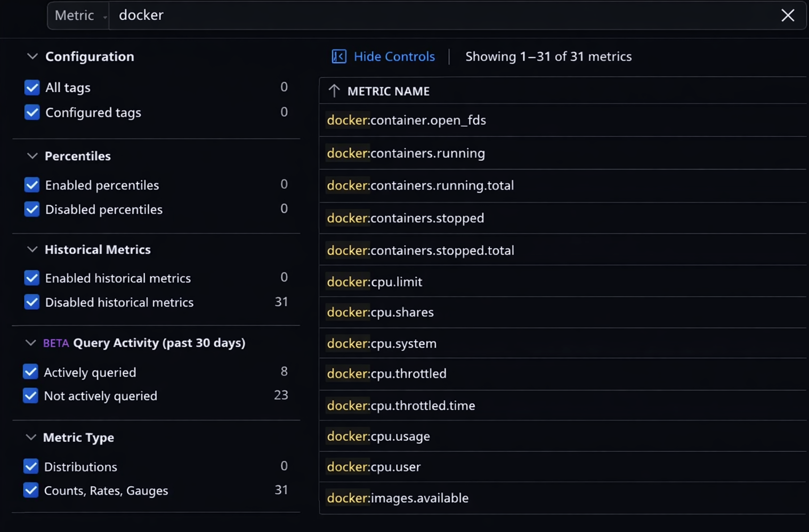Uncheck Disabled historical metrics
The image size is (809, 532).
32,302
